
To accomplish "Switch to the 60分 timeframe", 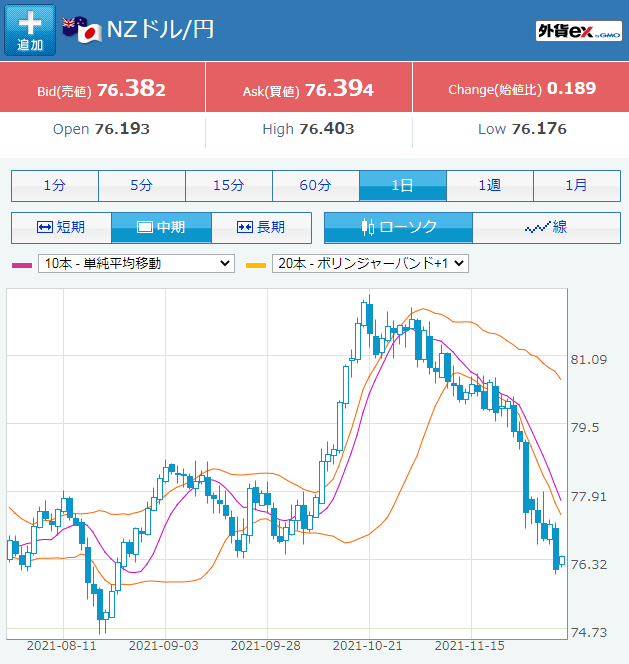I will click(x=316, y=185).
